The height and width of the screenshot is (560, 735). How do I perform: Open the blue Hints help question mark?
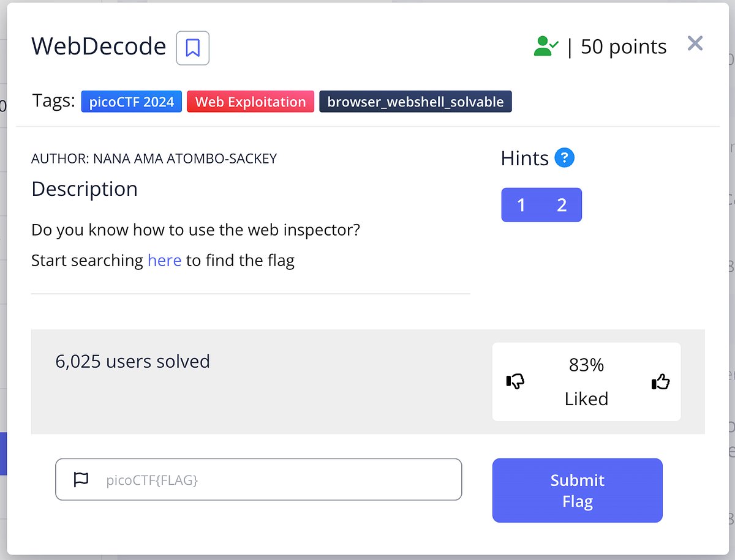point(565,158)
